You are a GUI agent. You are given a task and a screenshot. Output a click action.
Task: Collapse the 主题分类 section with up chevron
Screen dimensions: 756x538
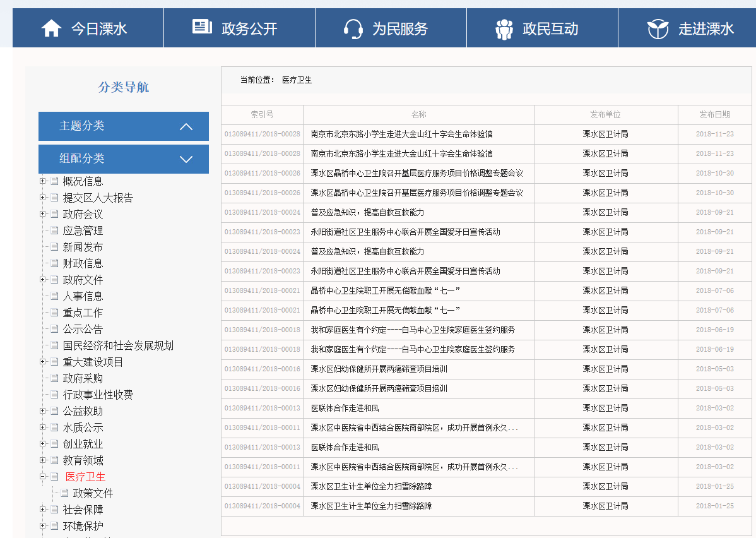click(x=186, y=126)
